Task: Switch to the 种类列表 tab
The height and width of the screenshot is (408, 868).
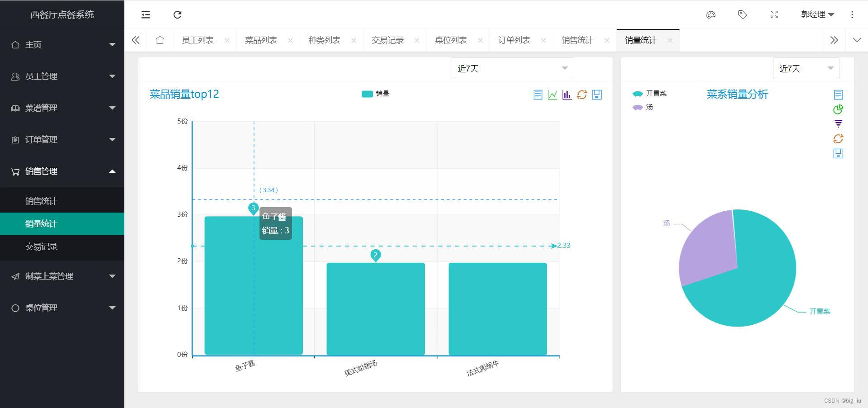Action: (324, 40)
